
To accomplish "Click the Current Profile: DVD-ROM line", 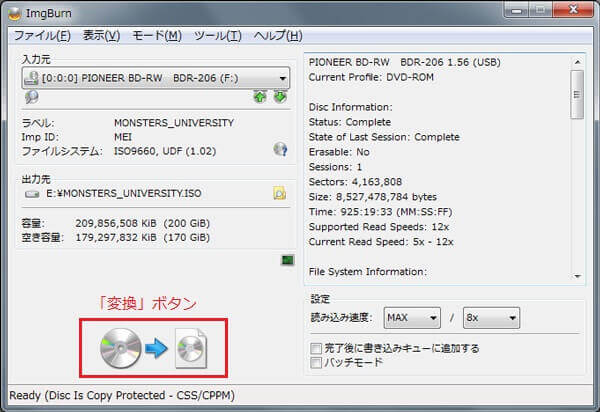I will click(371, 77).
